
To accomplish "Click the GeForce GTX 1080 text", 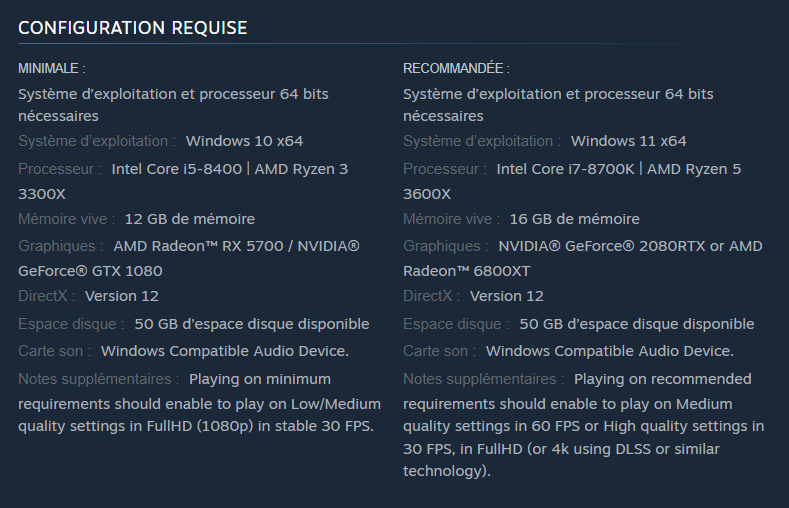I will pyautogui.click(x=90, y=271).
